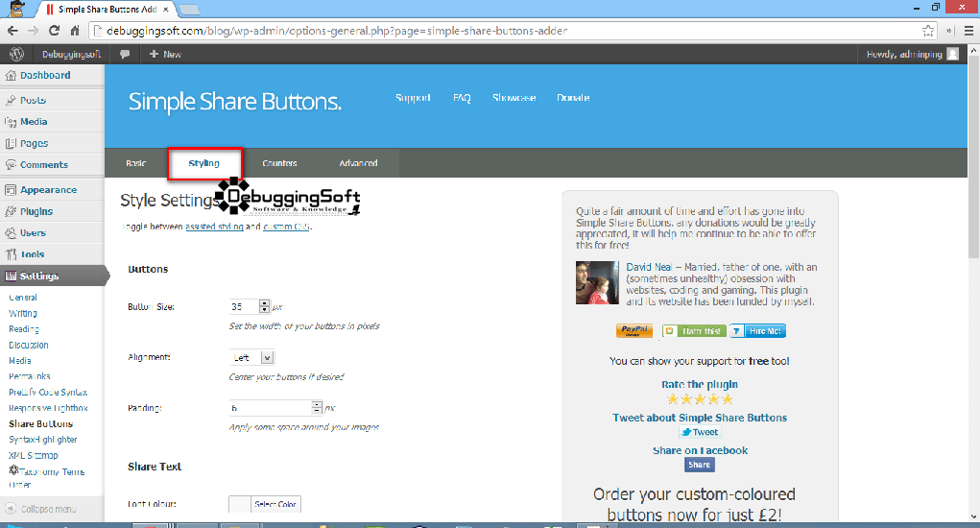Click the five-star rating icons
980x528 pixels.
[700, 399]
